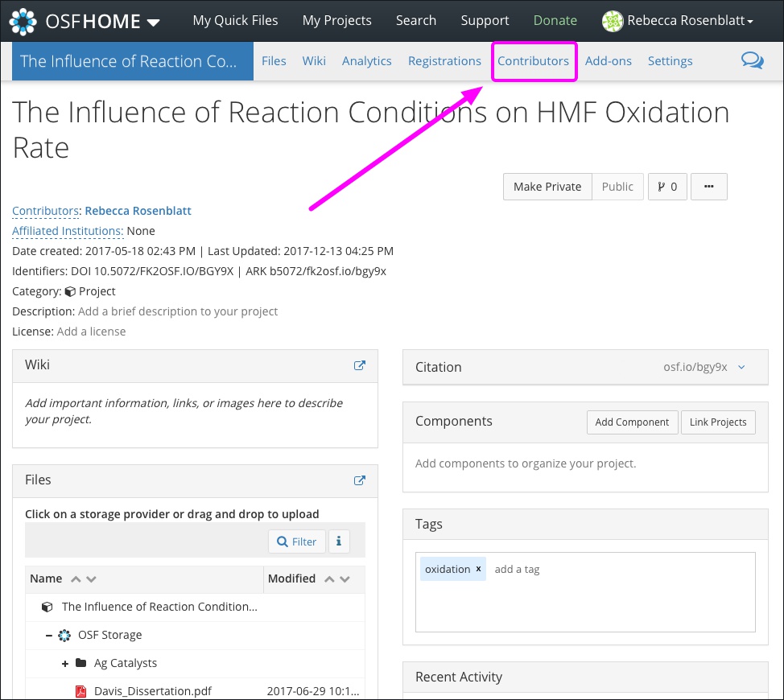Click the user avatar icon

613,21
